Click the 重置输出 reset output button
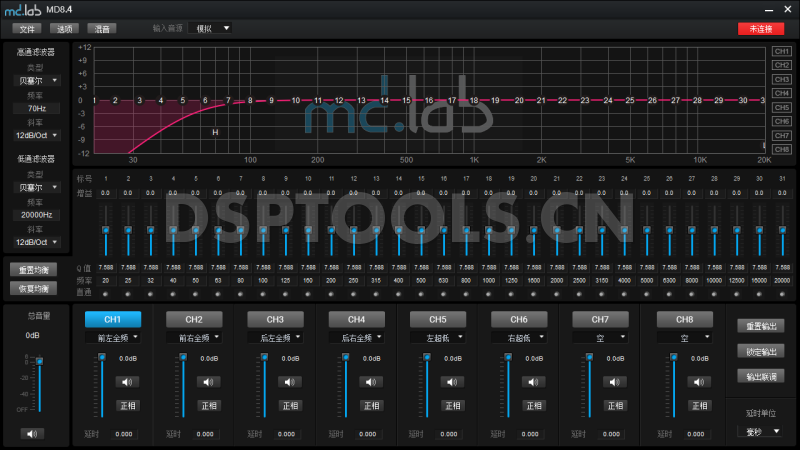The height and width of the screenshot is (450, 800). coord(761,326)
